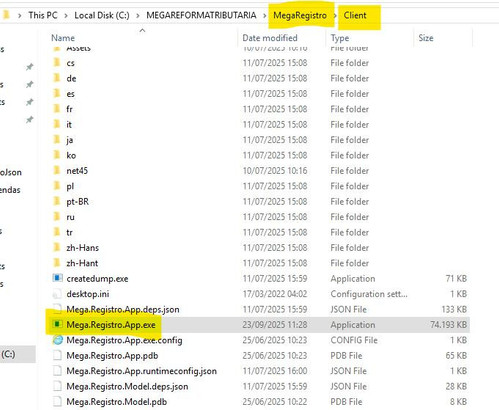The width and height of the screenshot is (499, 410).
Task: Click the it folder icon
Action: [57, 124]
